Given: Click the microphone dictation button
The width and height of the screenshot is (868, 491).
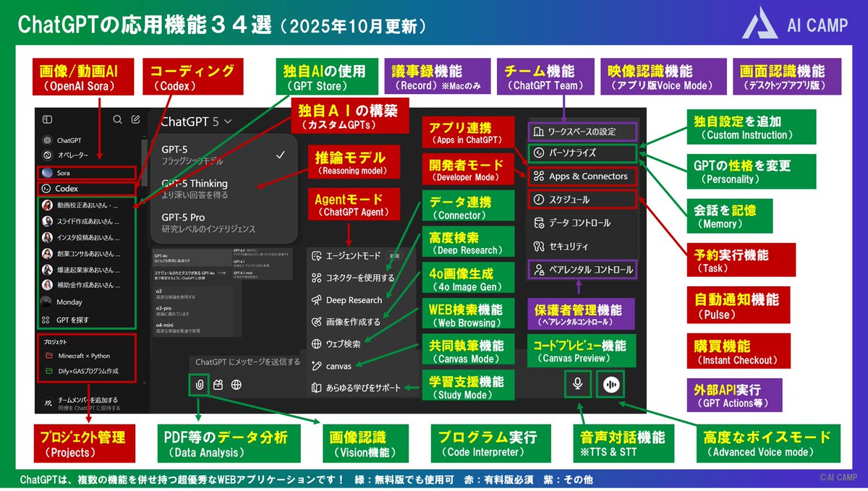Looking at the screenshot, I should [x=576, y=384].
